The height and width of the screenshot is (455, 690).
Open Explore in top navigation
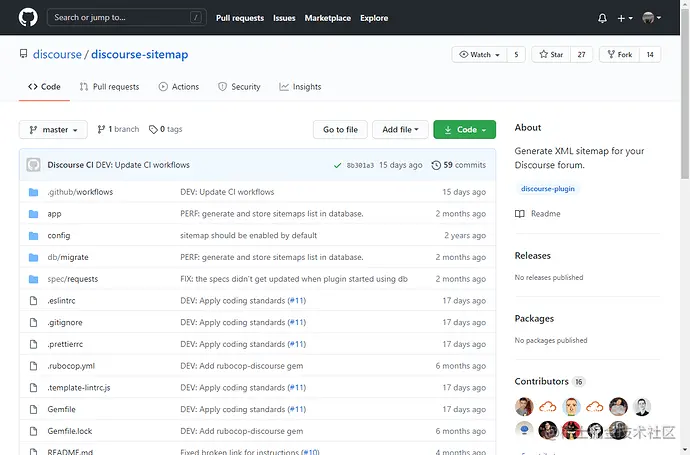click(374, 18)
